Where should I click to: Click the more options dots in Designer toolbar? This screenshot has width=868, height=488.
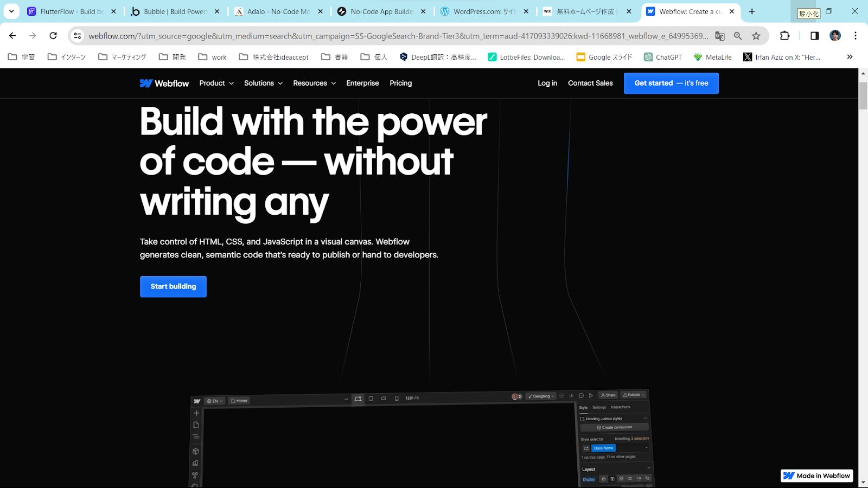click(346, 399)
